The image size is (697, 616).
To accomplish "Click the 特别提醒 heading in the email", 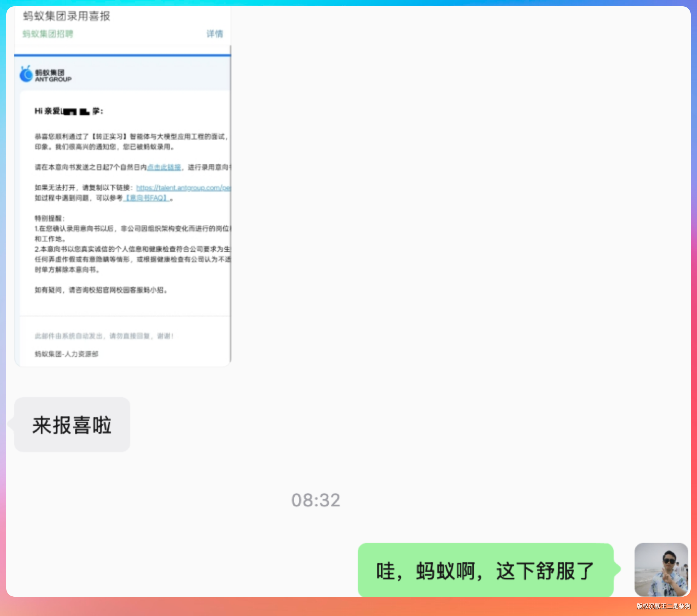I will [49, 218].
